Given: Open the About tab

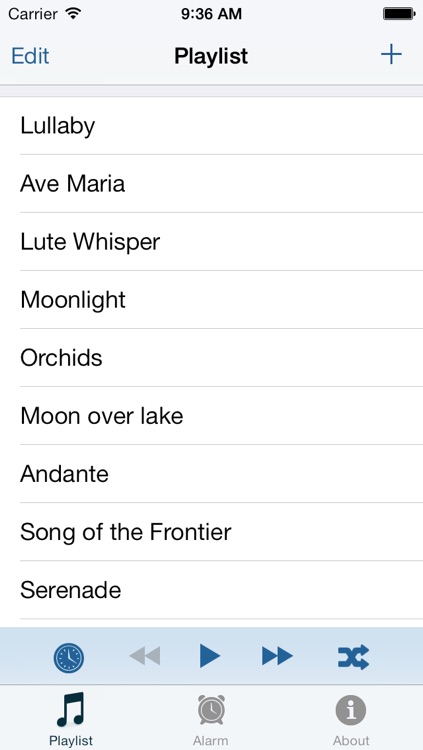Looking at the screenshot, I should (351, 719).
